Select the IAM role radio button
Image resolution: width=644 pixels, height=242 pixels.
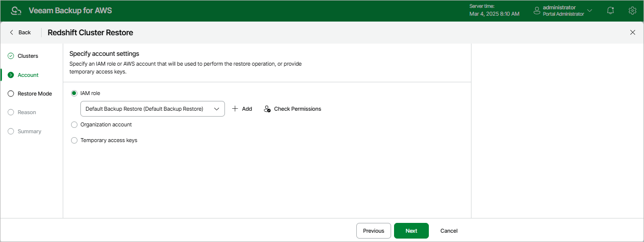click(x=74, y=93)
